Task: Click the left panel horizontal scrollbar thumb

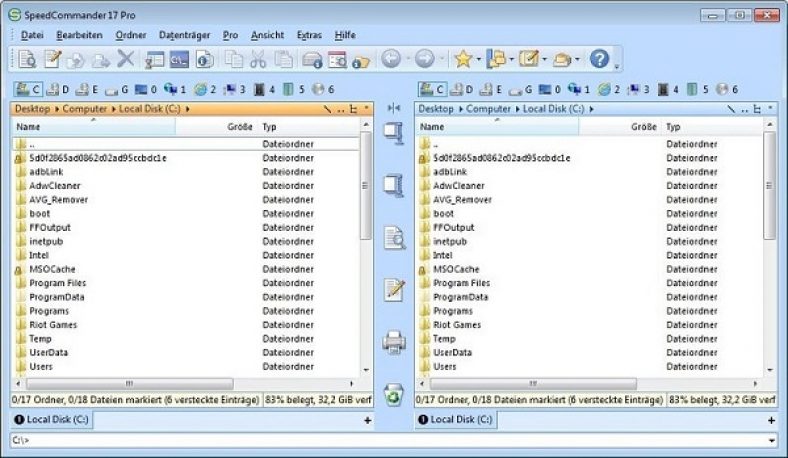Action: [130, 384]
